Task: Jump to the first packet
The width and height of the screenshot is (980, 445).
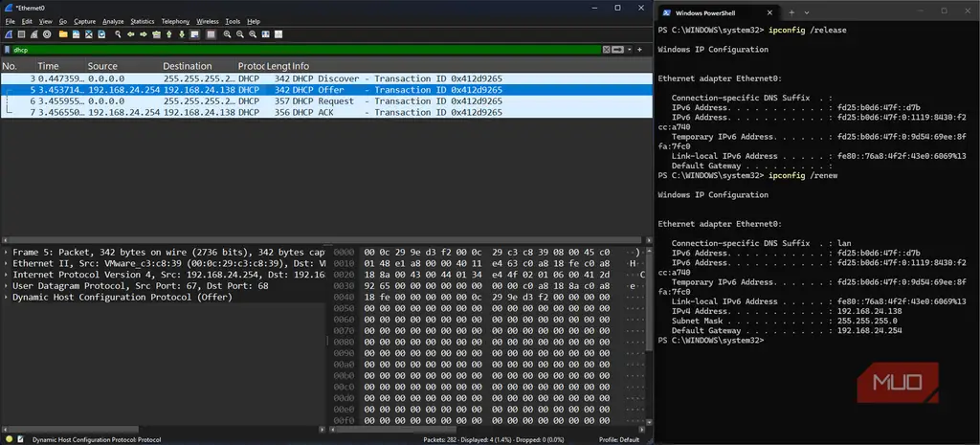Action: tap(169, 34)
